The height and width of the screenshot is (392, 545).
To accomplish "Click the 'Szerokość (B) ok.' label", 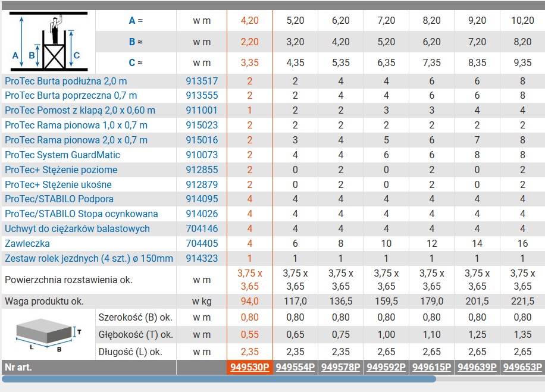I will [136, 317].
